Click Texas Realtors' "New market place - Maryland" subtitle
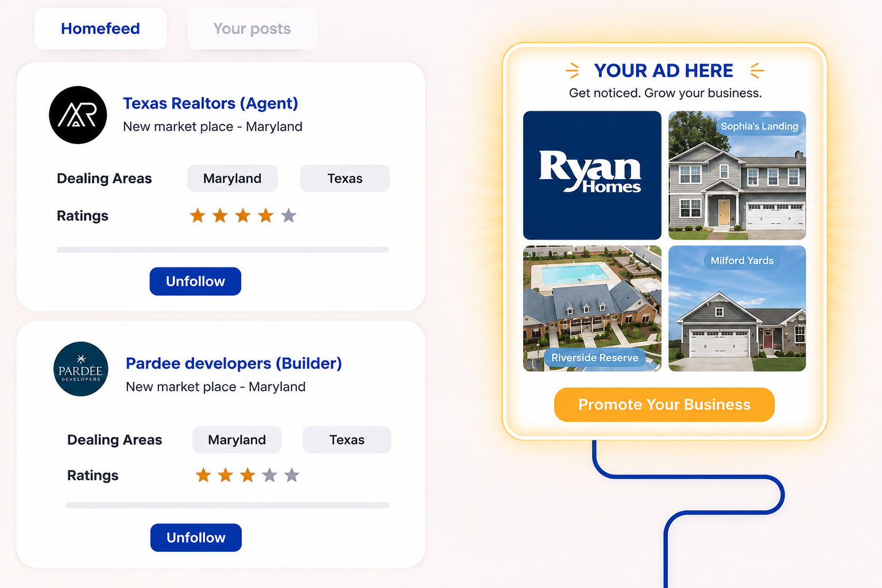This screenshot has width=882, height=588. point(212,126)
